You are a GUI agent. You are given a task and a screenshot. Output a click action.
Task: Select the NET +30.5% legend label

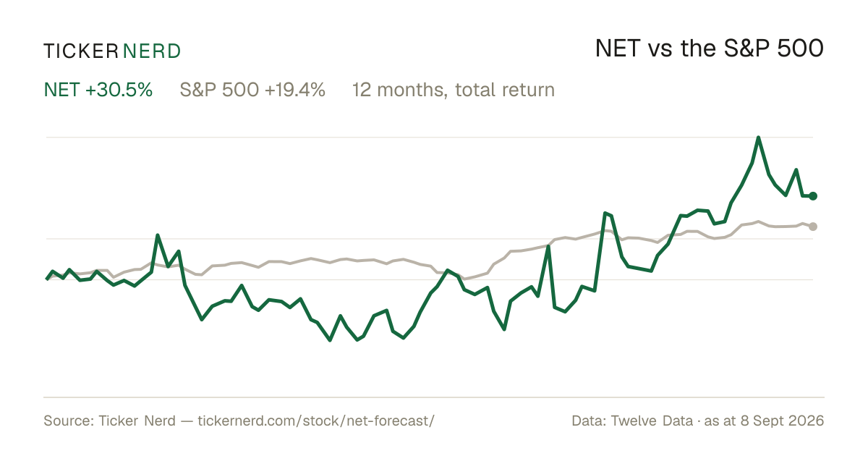click(98, 90)
